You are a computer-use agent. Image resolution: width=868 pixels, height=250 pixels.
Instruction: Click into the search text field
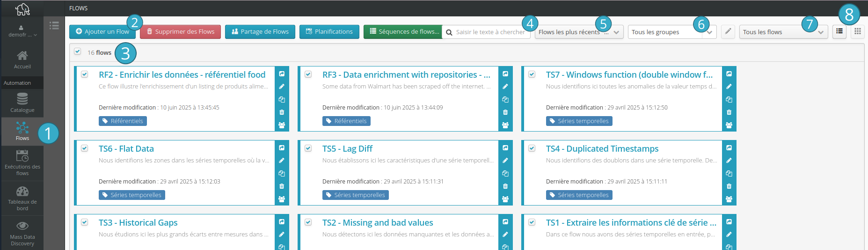point(486,32)
